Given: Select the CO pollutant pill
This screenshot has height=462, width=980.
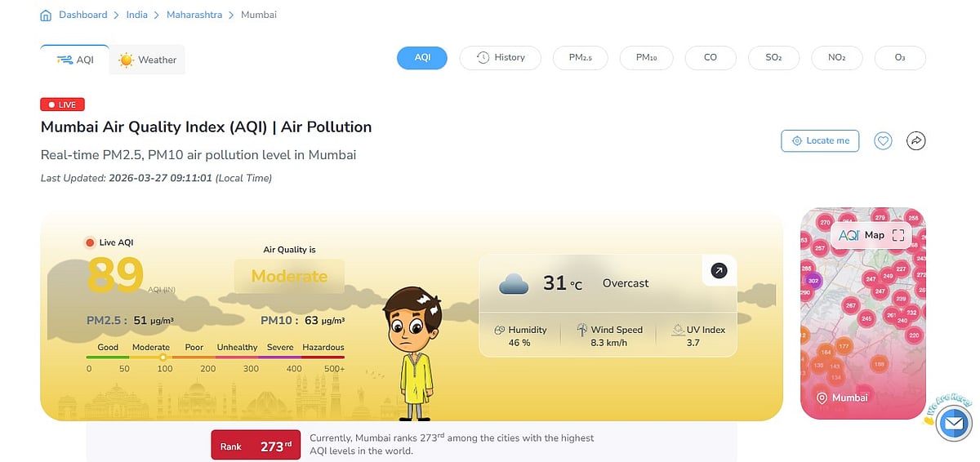Looking at the screenshot, I should point(710,58).
